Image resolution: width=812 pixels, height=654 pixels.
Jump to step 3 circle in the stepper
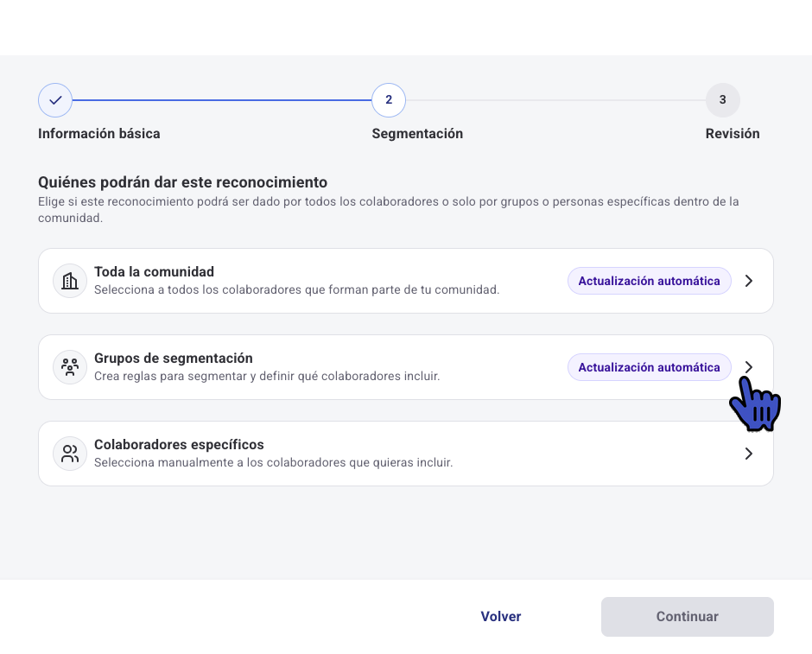(722, 100)
